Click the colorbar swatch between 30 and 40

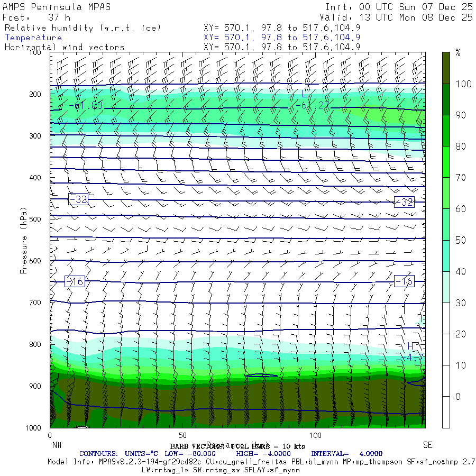[x=446, y=287]
